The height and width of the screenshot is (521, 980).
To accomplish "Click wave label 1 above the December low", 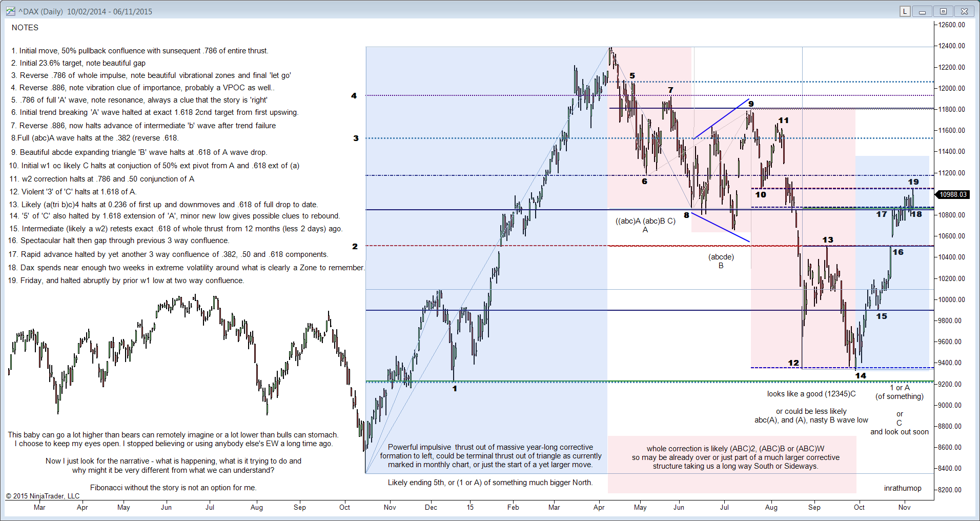I will pyautogui.click(x=455, y=389).
